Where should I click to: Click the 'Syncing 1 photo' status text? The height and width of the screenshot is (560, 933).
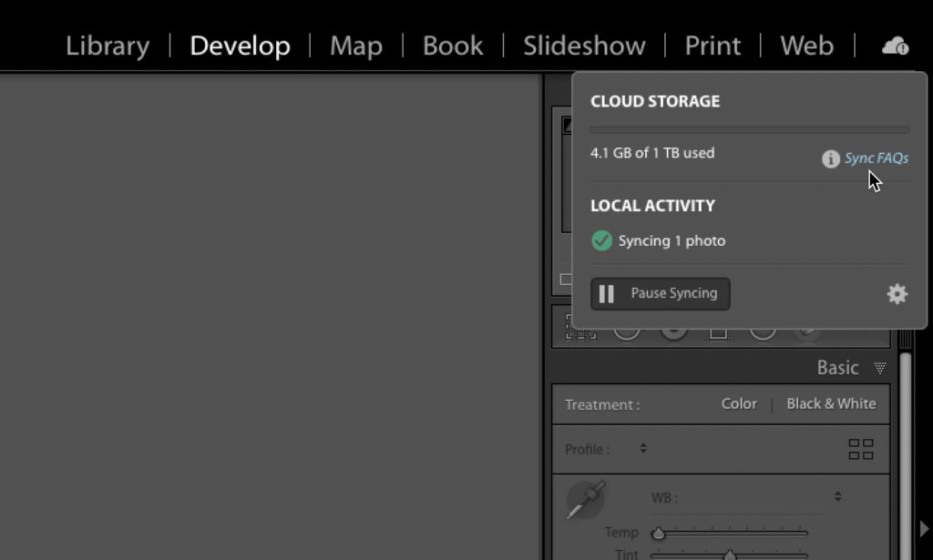[672, 240]
